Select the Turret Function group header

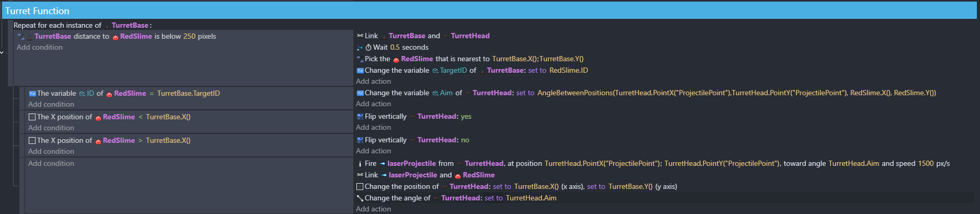[37, 11]
